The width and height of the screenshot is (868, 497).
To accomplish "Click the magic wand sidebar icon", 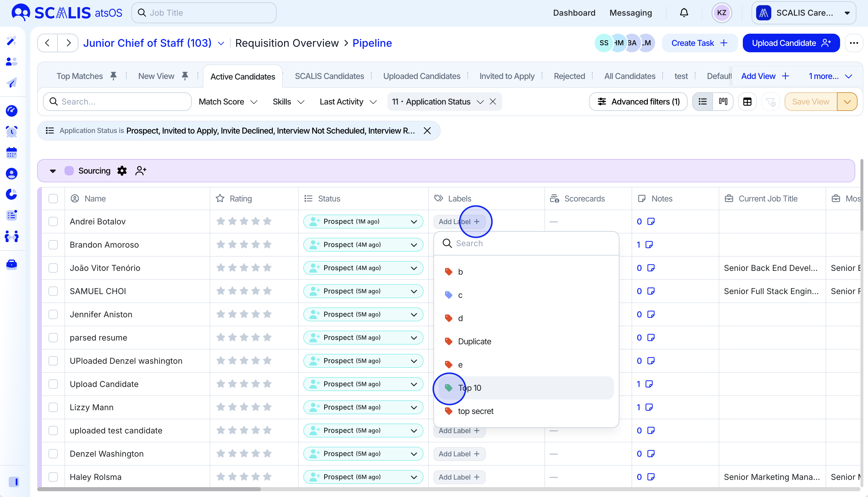I will pyautogui.click(x=12, y=41).
